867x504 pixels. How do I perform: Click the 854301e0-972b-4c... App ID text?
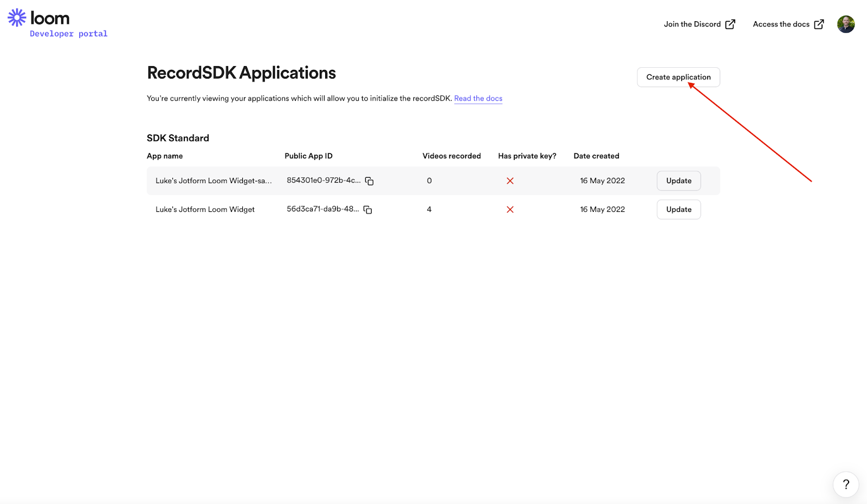(x=323, y=180)
